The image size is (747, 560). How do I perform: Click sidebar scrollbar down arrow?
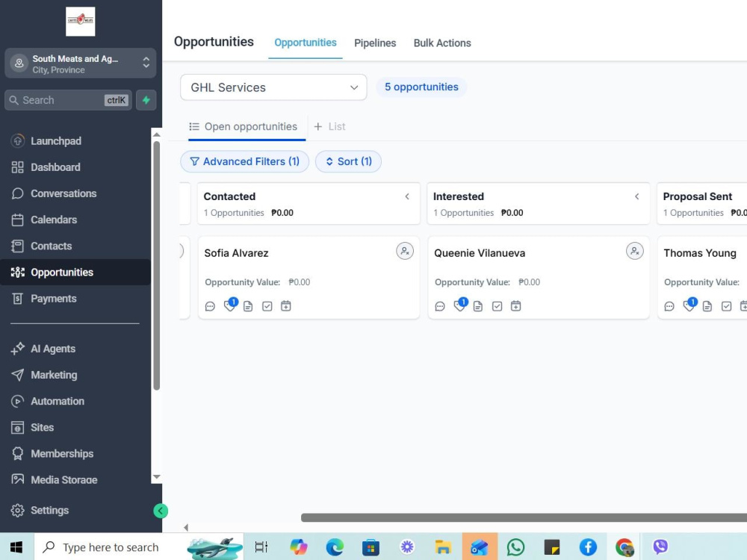(x=157, y=476)
